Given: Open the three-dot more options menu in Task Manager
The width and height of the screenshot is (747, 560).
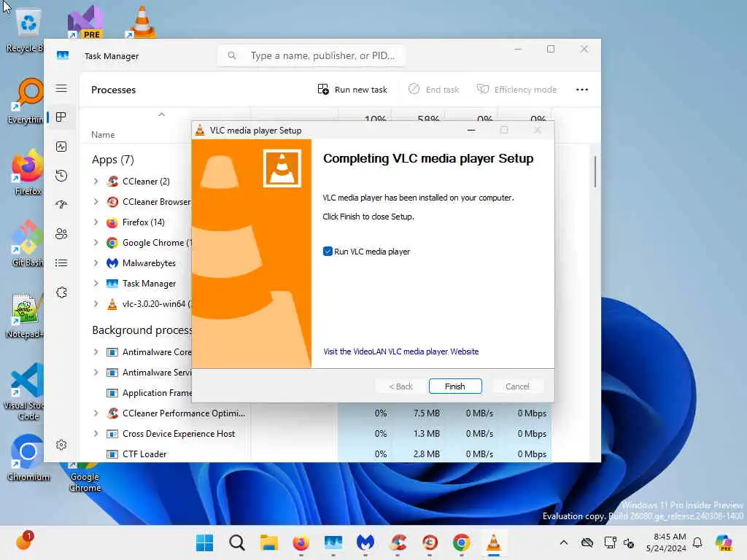Looking at the screenshot, I should point(581,90).
